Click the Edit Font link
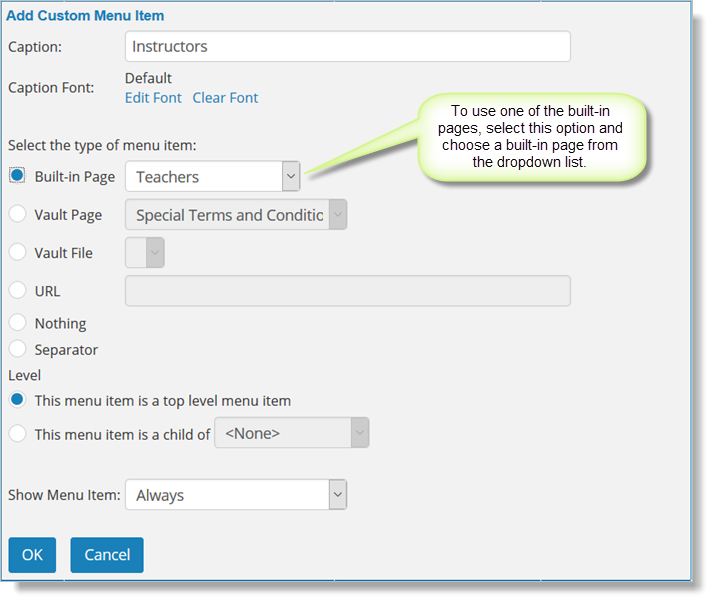 pyautogui.click(x=153, y=98)
